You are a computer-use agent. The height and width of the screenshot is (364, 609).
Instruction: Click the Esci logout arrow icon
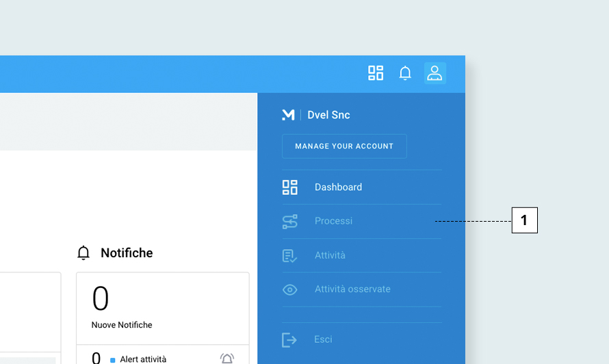(x=289, y=340)
